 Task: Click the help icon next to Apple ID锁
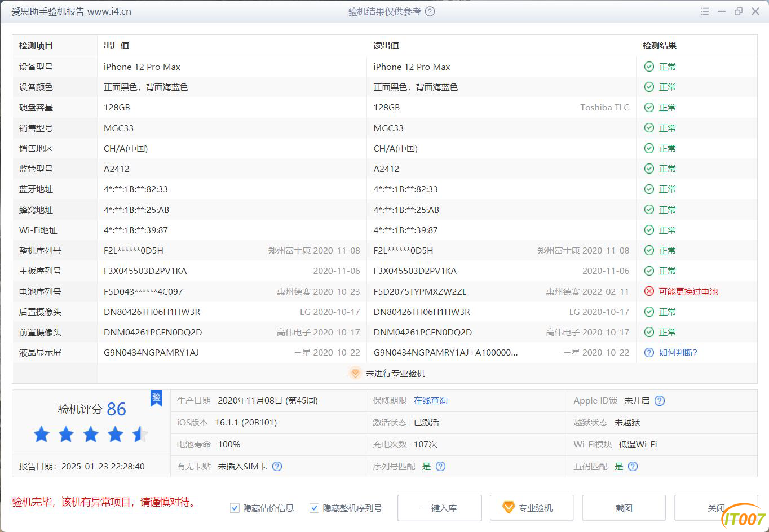click(660, 401)
